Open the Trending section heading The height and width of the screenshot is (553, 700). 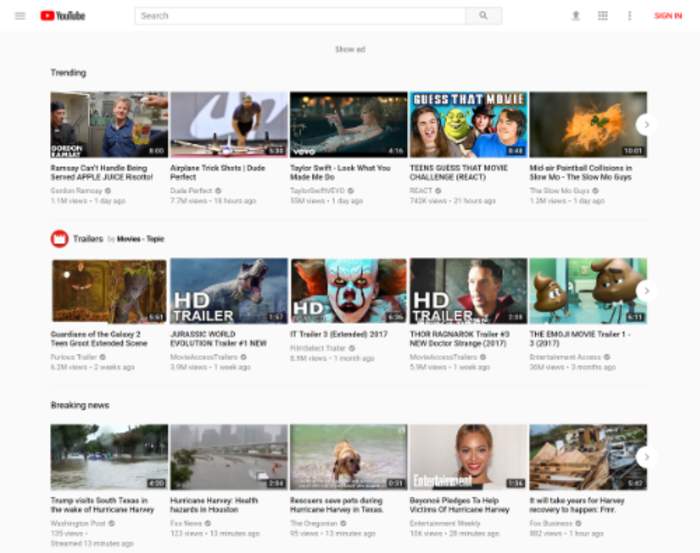tap(68, 72)
